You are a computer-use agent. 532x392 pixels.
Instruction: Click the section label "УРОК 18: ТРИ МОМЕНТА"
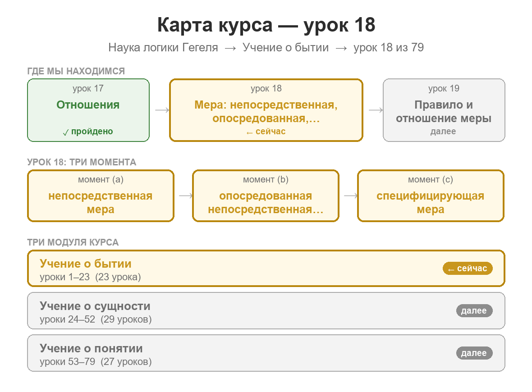click(82, 162)
